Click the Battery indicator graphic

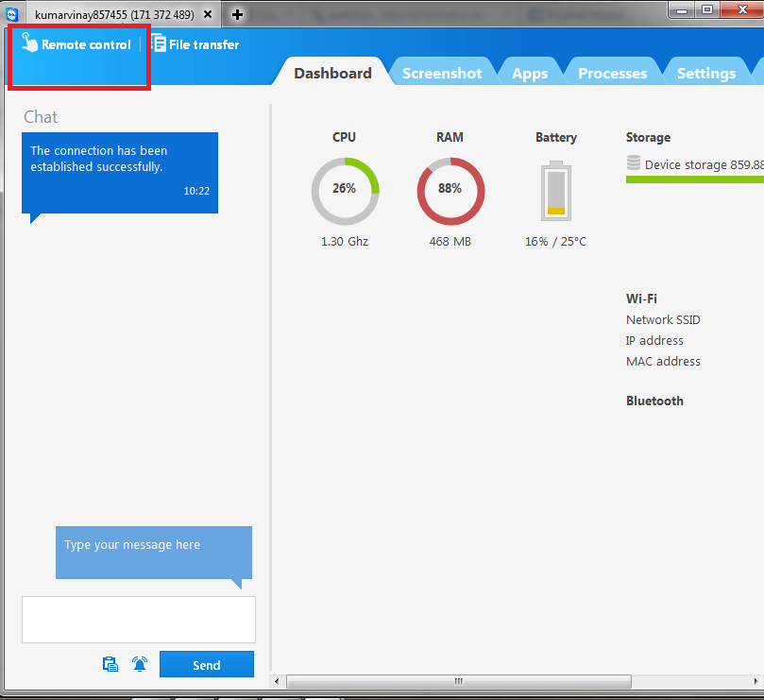coord(555,192)
